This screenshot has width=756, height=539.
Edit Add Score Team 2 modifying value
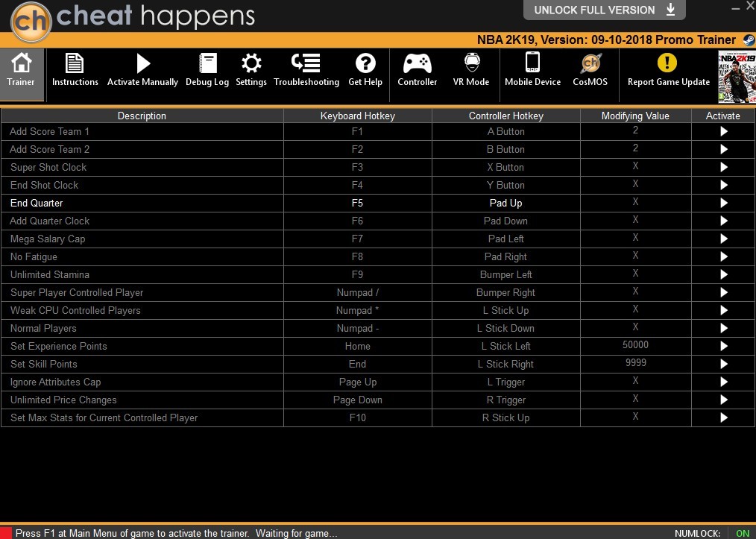point(635,148)
